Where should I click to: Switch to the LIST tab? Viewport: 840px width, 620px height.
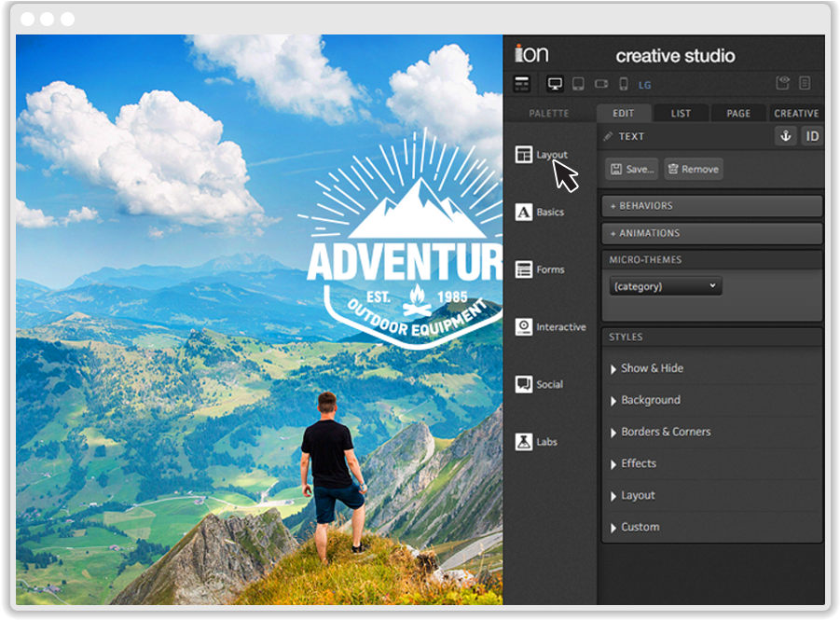tap(681, 113)
